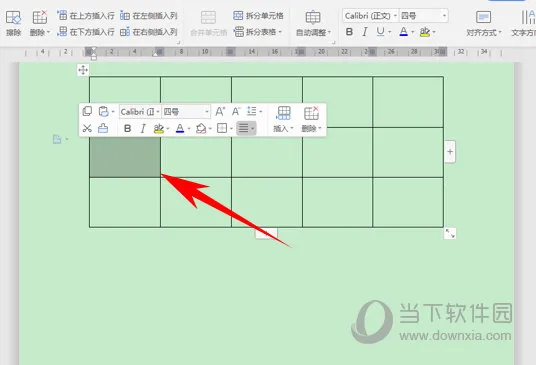536x365 pixels.
Task: Toggle Italic in the ribbon
Action: pos(365,32)
